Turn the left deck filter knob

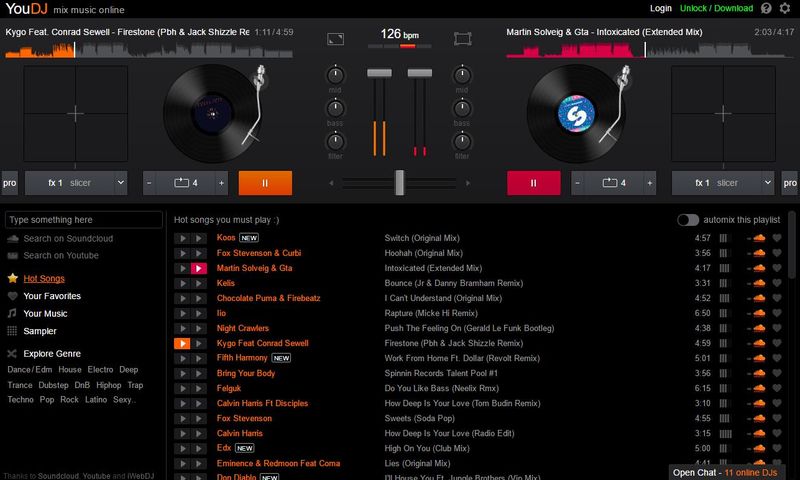tap(335, 141)
